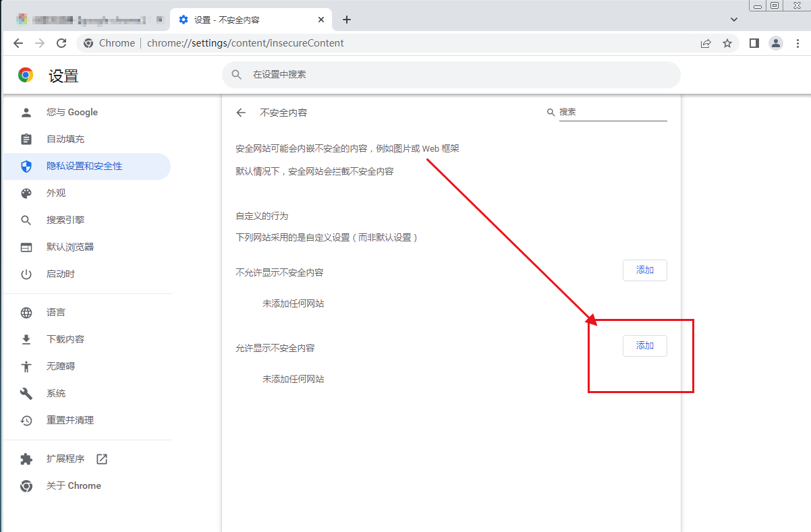Go back with the browser back arrow
Image resolution: width=811 pixels, height=532 pixels.
[18, 43]
